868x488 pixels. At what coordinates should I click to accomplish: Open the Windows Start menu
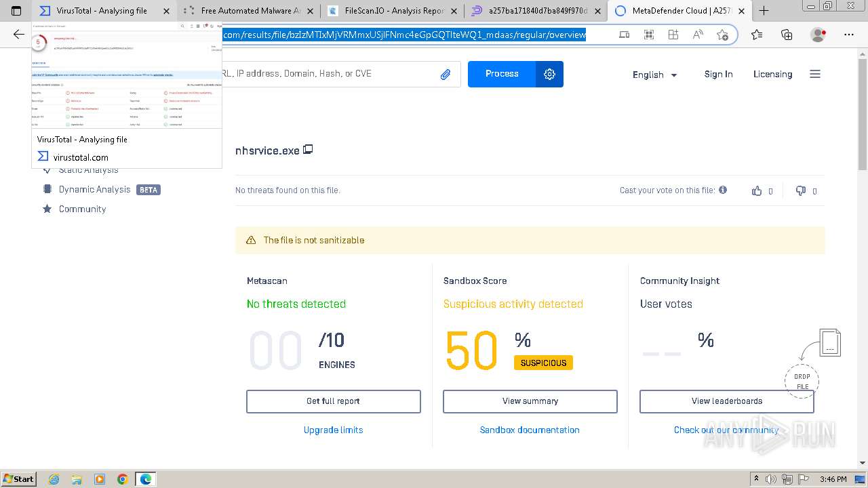tap(18, 479)
